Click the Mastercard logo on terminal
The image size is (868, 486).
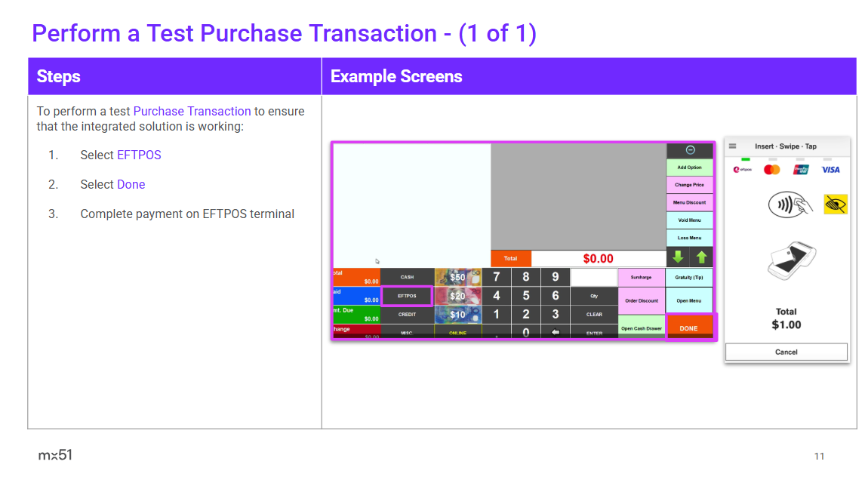tap(771, 170)
